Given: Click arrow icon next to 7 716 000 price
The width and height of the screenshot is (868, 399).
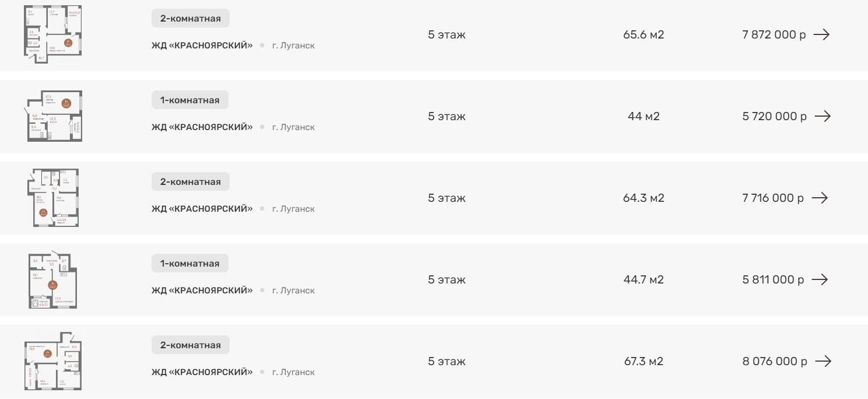Looking at the screenshot, I should click(820, 198).
